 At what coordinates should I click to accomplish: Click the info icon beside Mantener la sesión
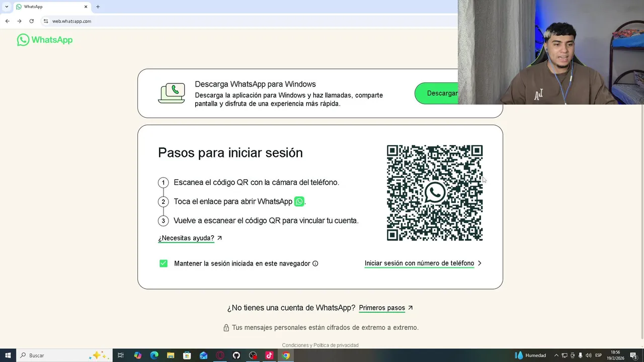tap(315, 263)
